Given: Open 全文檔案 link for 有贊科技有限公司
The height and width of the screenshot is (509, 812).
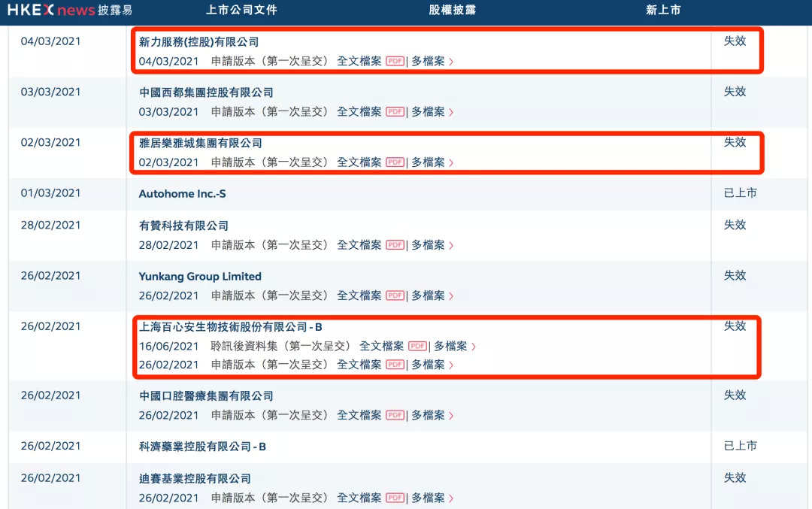Looking at the screenshot, I should (x=359, y=245).
